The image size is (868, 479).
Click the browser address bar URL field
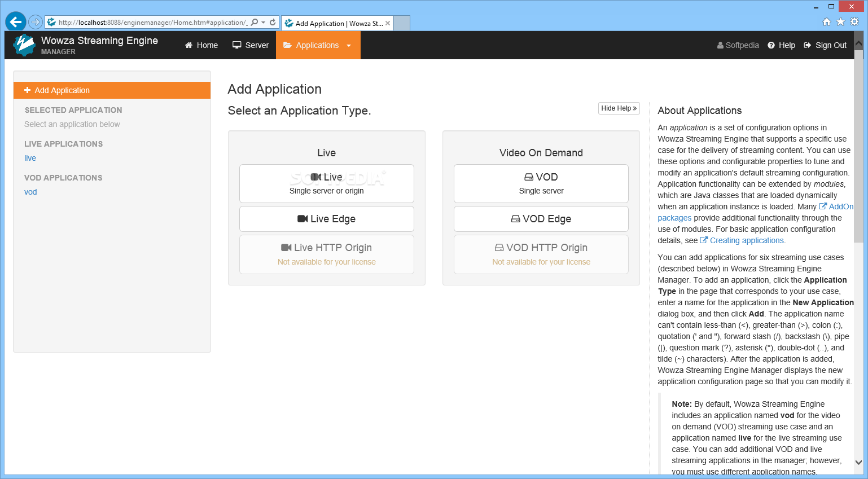tap(152, 23)
